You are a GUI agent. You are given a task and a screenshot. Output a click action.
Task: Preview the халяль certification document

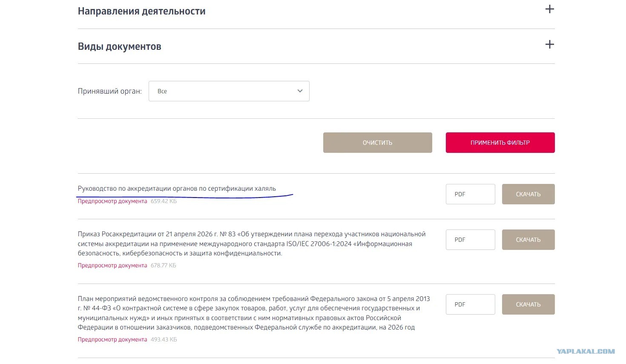click(x=112, y=201)
